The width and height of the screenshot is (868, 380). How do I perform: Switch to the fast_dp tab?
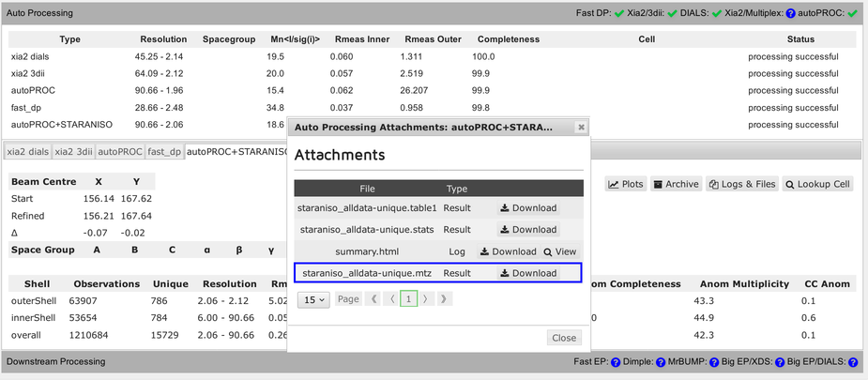pos(164,152)
